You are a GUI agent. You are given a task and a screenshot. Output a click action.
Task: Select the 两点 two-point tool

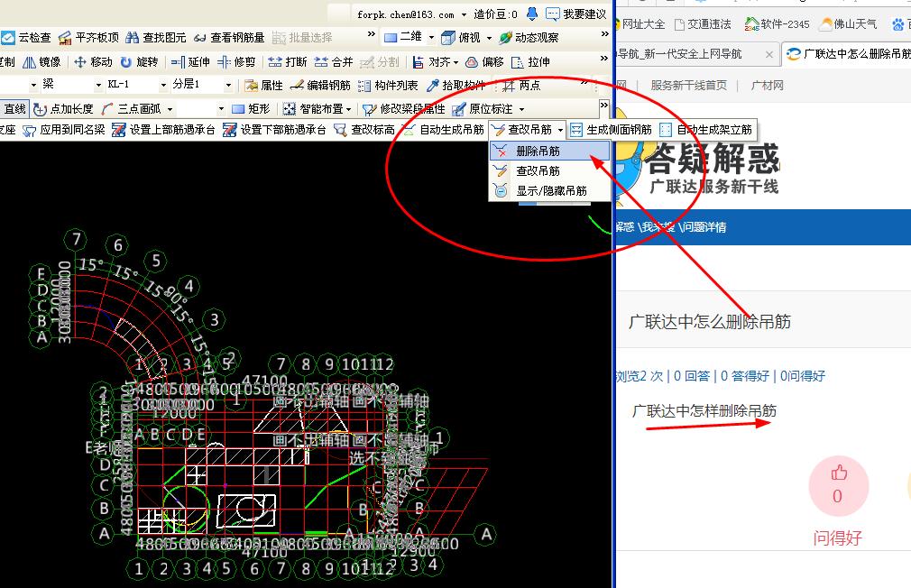pyautogui.click(x=521, y=86)
